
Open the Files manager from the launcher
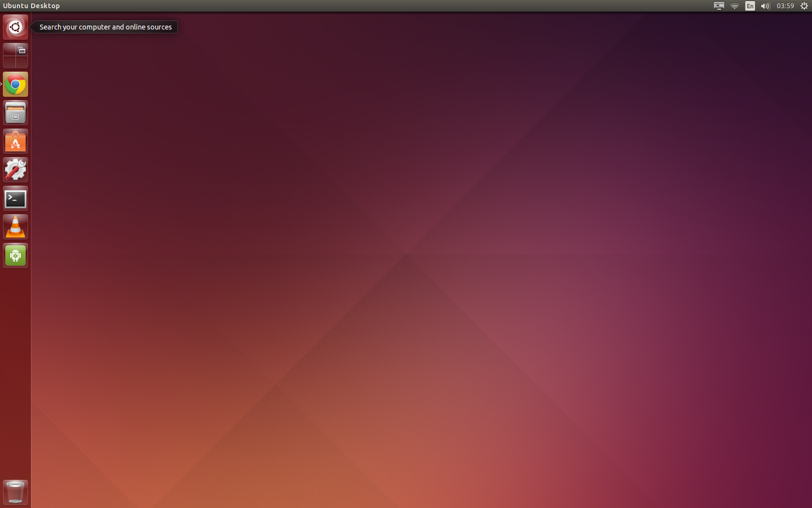tap(15, 113)
